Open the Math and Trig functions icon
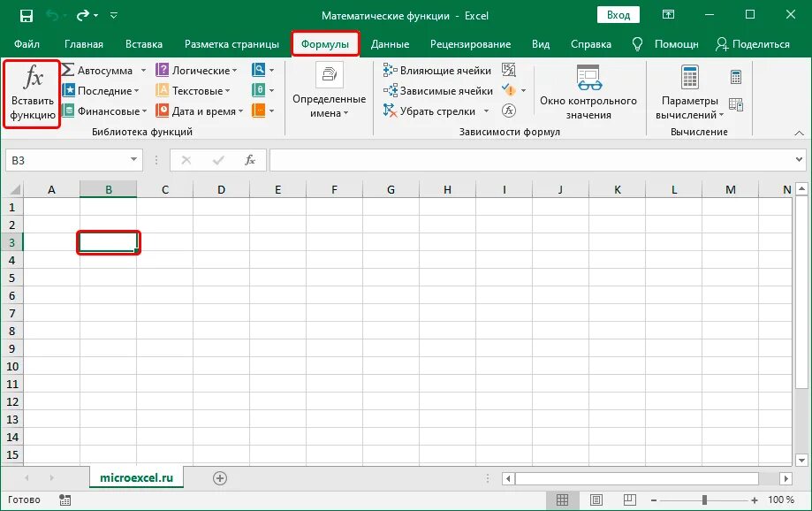 pyautogui.click(x=258, y=90)
